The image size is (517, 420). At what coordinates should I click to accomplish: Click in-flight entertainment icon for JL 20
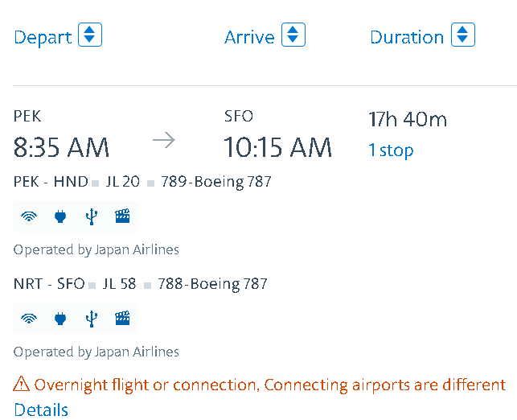coord(122,216)
